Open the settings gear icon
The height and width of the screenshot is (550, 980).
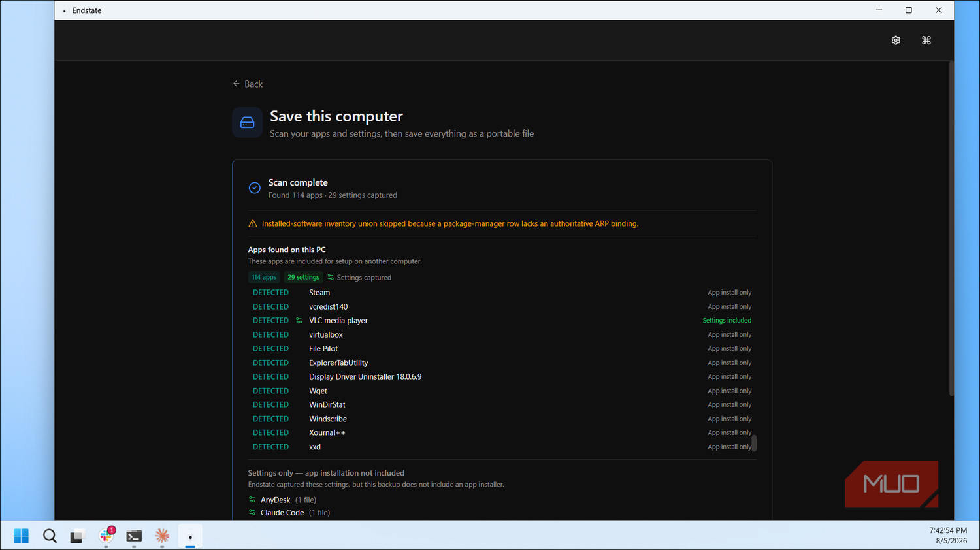click(x=896, y=40)
